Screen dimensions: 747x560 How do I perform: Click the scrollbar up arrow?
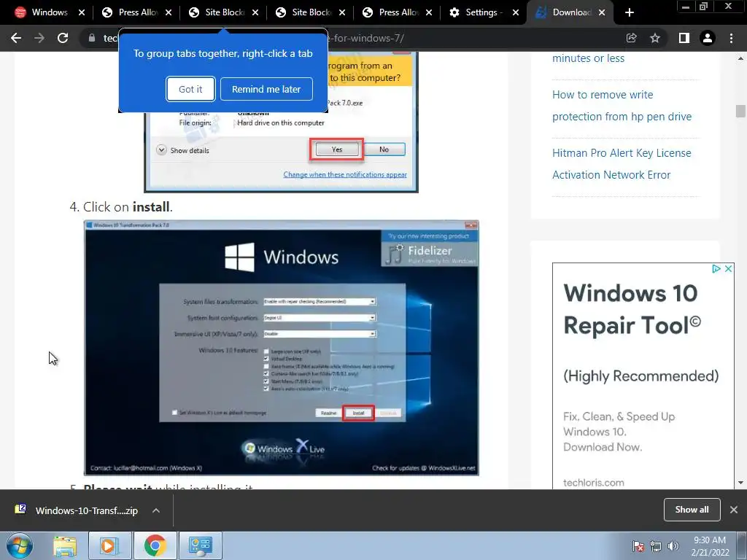point(740,58)
